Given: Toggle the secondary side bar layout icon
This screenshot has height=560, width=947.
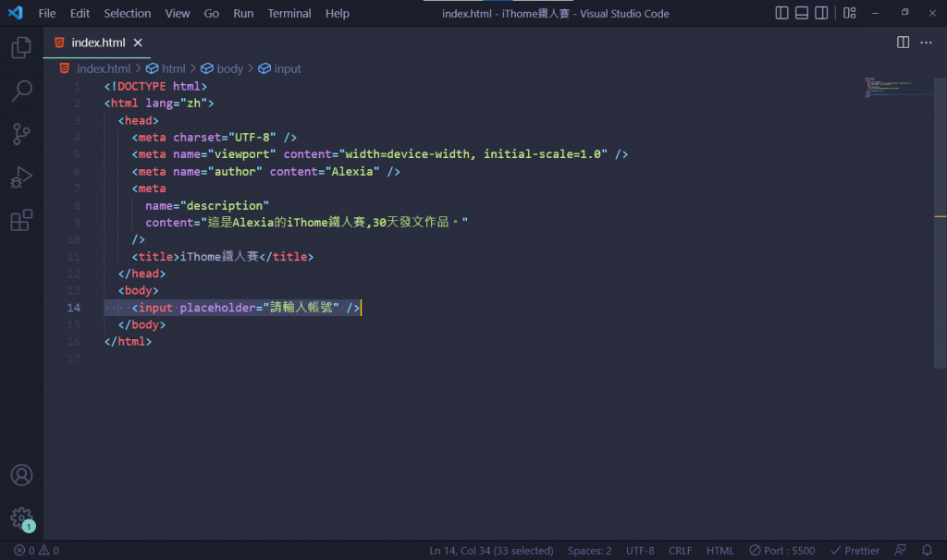Looking at the screenshot, I should coord(821,13).
